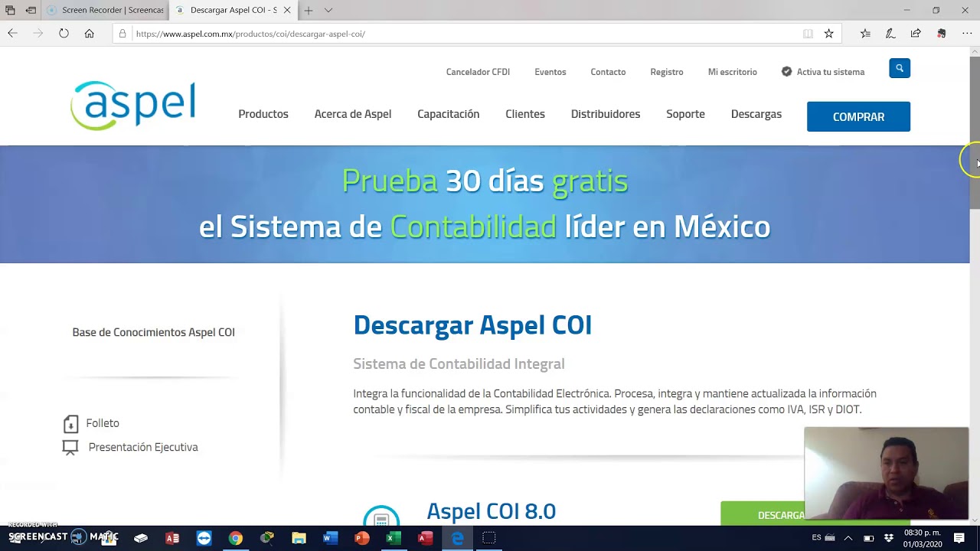Click the Presentación Ejecutiva screen icon
The image size is (980, 551).
pyautogui.click(x=70, y=448)
